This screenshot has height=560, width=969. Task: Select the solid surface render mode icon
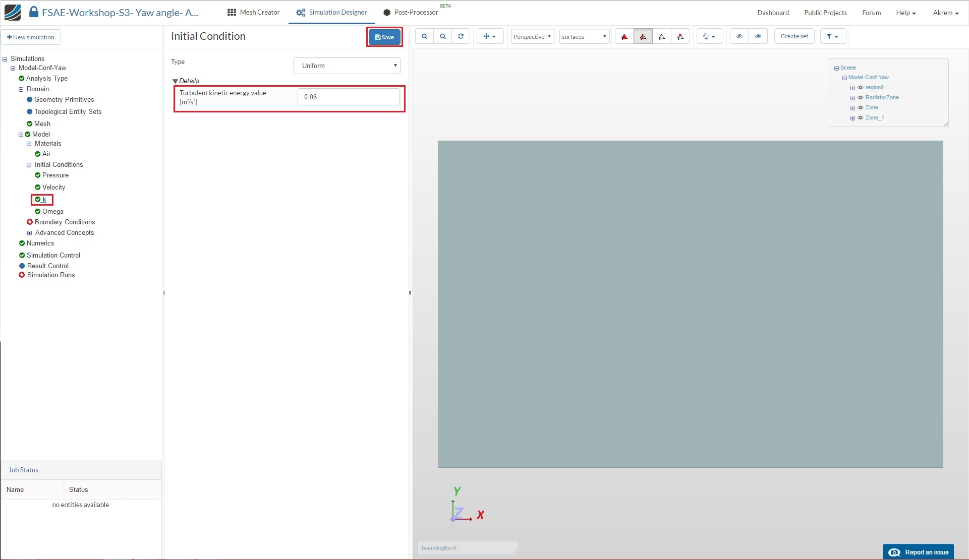tap(624, 36)
